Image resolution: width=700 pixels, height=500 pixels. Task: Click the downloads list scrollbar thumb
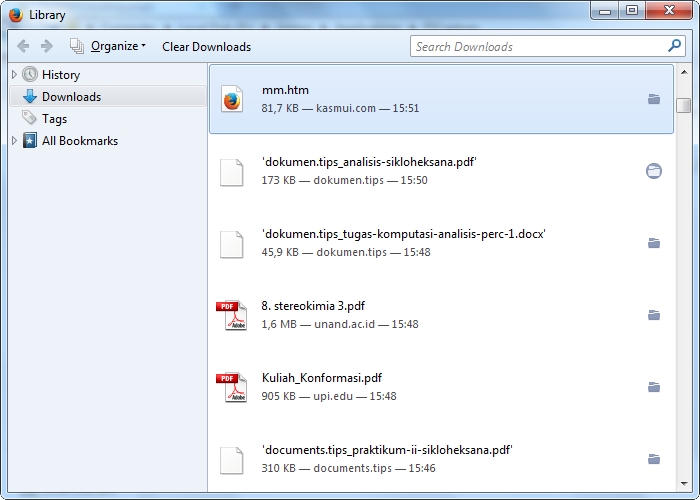[x=684, y=105]
